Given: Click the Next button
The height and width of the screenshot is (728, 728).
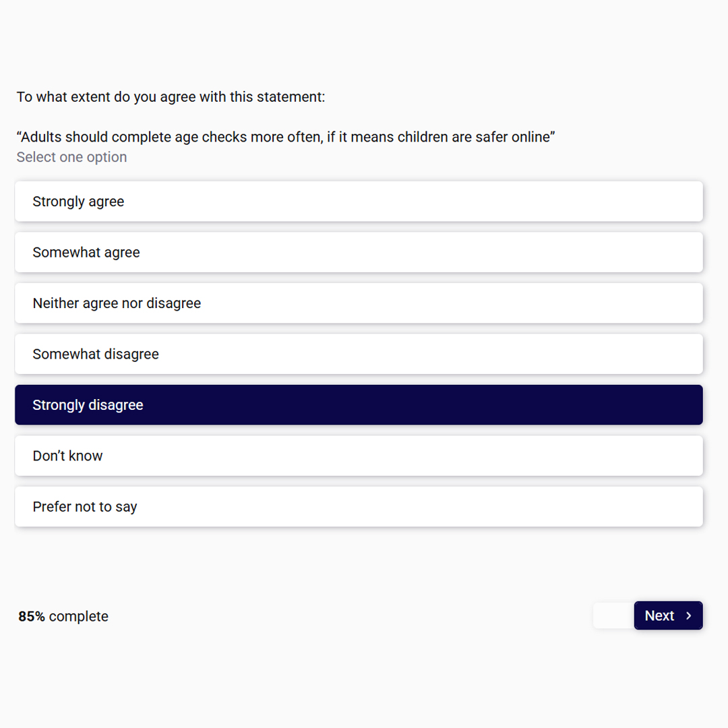Looking at the screenshot, I should click(668, 615).
